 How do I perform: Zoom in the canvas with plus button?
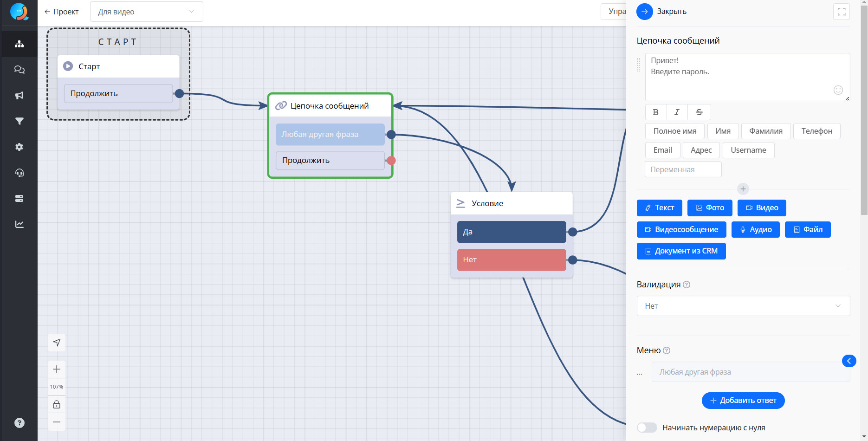pos(57,369)
